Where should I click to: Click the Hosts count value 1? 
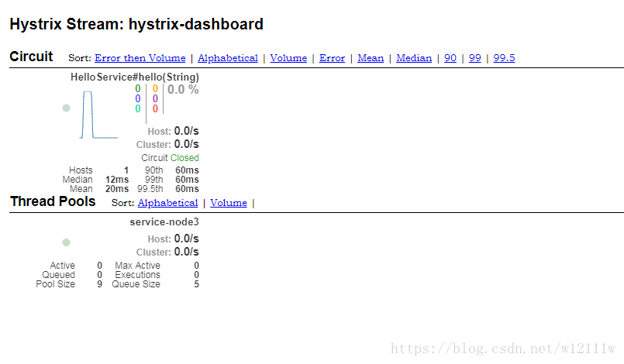pos(126,170)
